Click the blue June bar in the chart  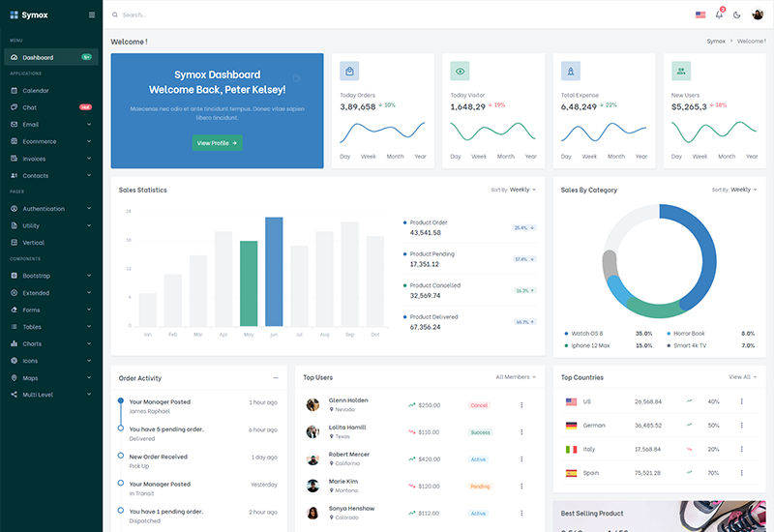click(x=274, y=272)
